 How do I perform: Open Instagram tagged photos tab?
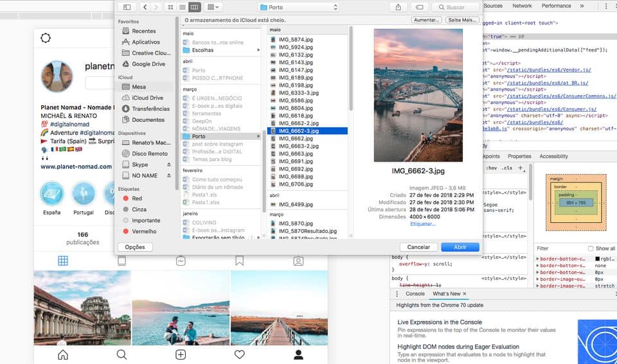click(298, 261)
